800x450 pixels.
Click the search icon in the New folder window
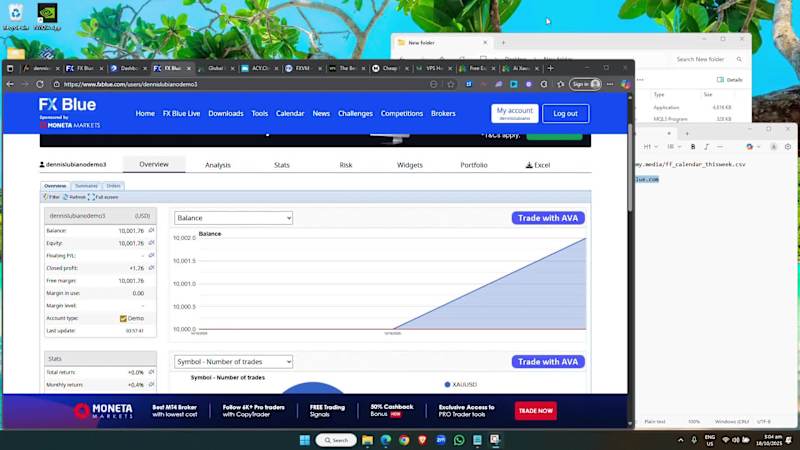pos(739,59)
